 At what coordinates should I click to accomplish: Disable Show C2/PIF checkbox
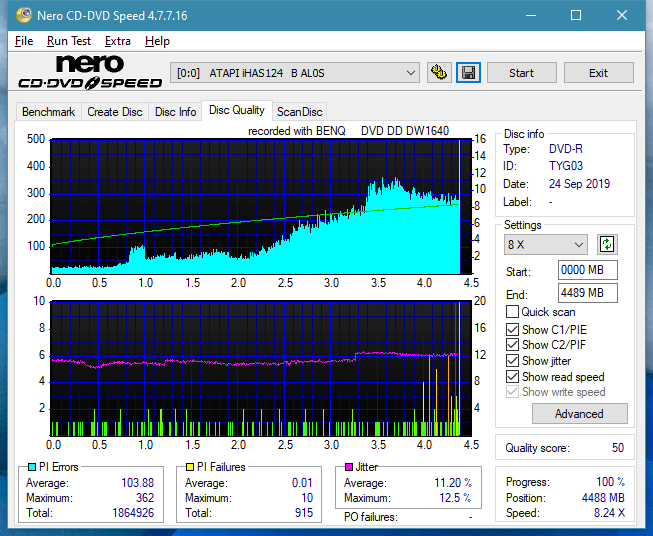pyautogui.click(x=512, y=345)
